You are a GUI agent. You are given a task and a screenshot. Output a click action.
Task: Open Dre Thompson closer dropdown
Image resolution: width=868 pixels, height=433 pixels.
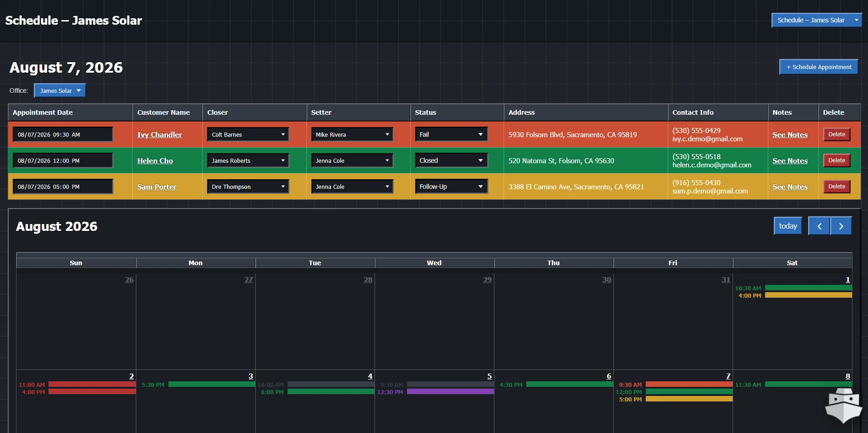click(x=248, y=187)
